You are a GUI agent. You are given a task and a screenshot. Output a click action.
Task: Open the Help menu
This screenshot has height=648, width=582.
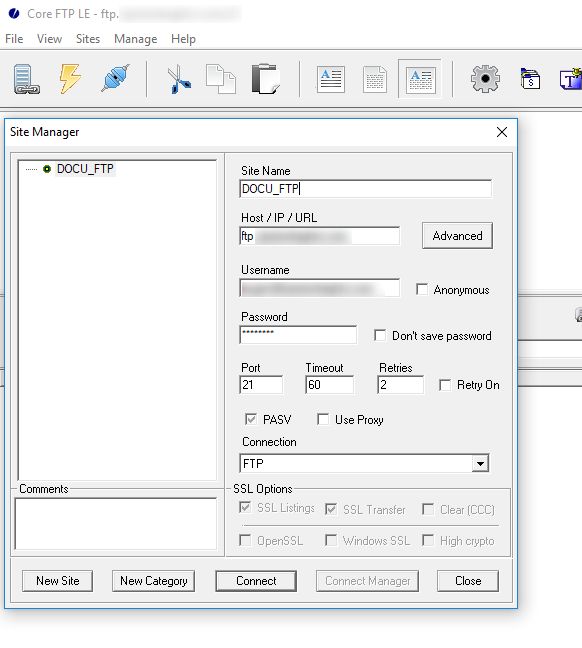184,39
